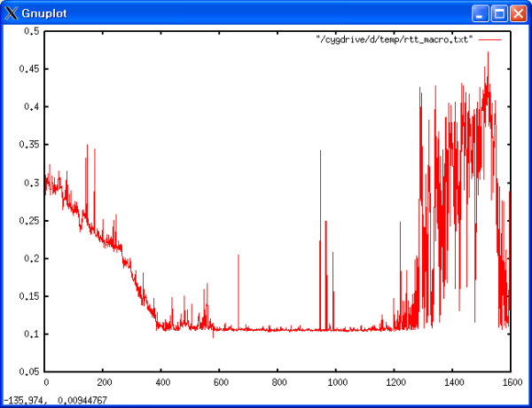This screenshot has width=532, height=408.
Task: Click the 0.5 y-axis tick label
Action: click(x=31, y=31)
